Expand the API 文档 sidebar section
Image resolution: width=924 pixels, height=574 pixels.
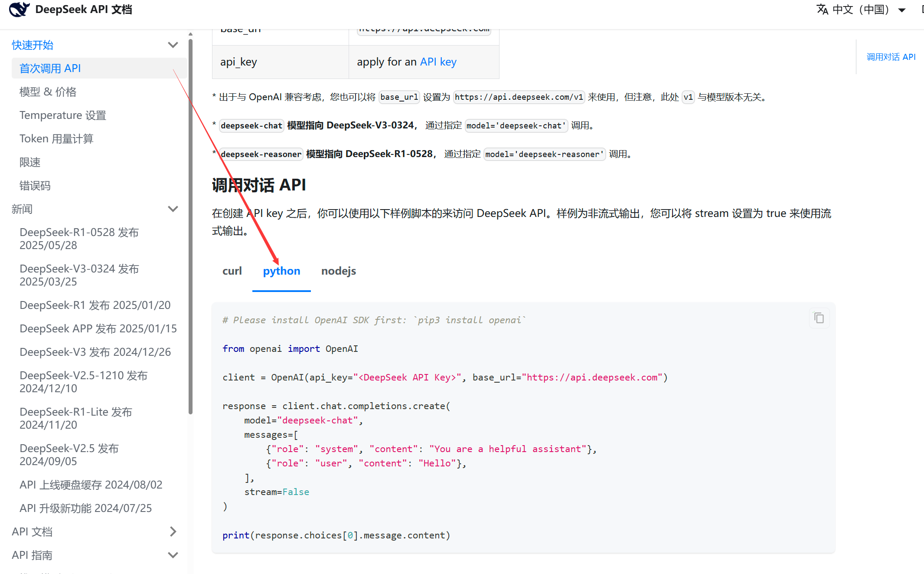(173, 531)
